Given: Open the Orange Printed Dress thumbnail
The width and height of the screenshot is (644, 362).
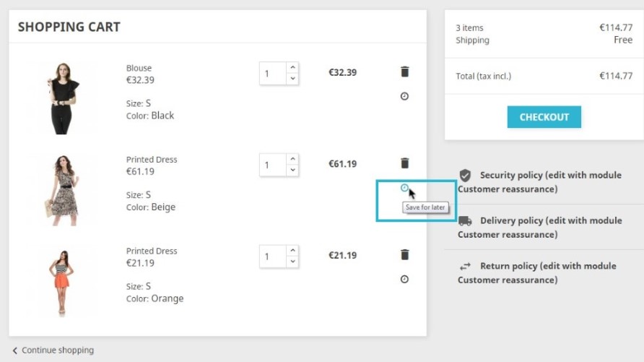Looking at the screenshot, I should click(x=60, y=281).
